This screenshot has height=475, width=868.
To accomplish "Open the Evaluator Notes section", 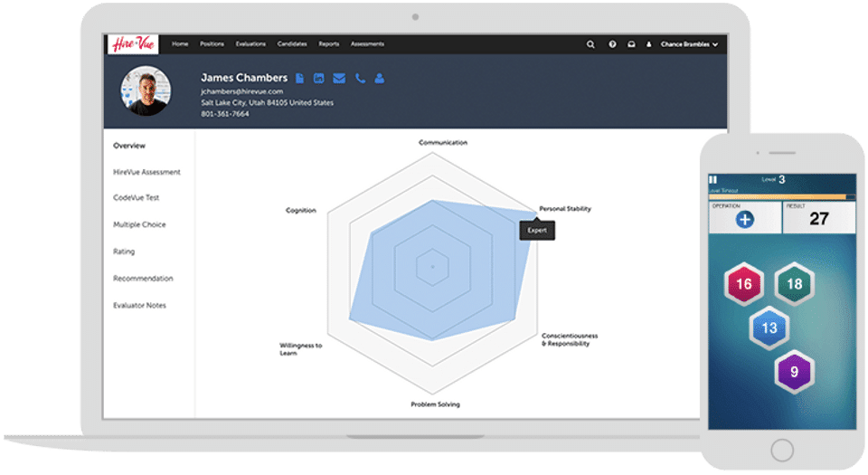I will click(x=139, y=305).
